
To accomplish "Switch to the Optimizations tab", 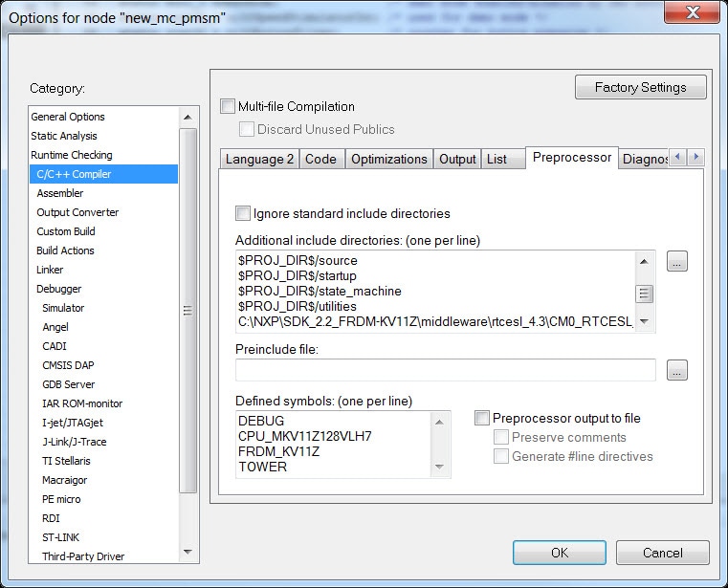I will click(x=388, y=160).
